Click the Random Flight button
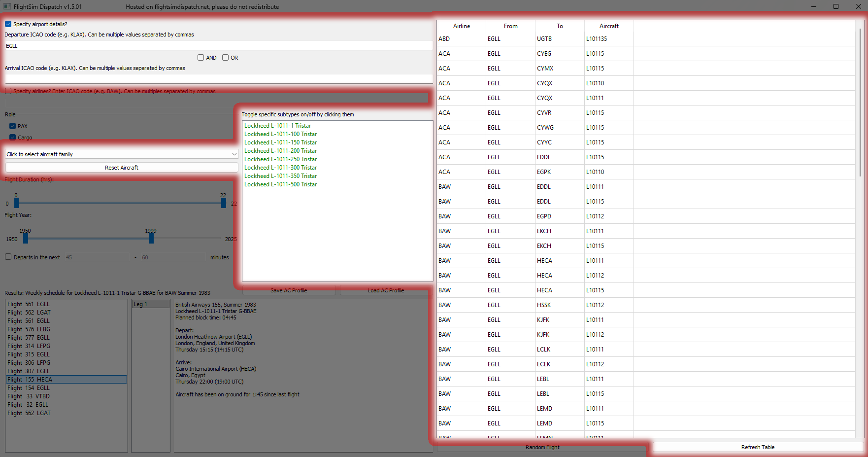The image size is (868, 457). click(542, 447)
